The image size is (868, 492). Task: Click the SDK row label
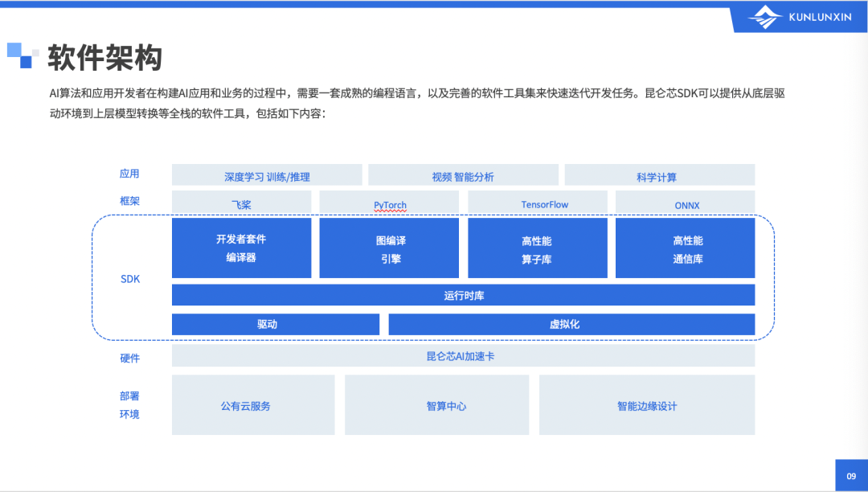coord(130,279)
